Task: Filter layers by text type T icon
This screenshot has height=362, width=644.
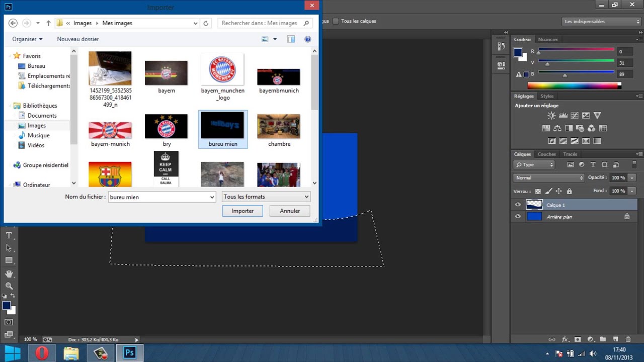Action: coord(593,164)
